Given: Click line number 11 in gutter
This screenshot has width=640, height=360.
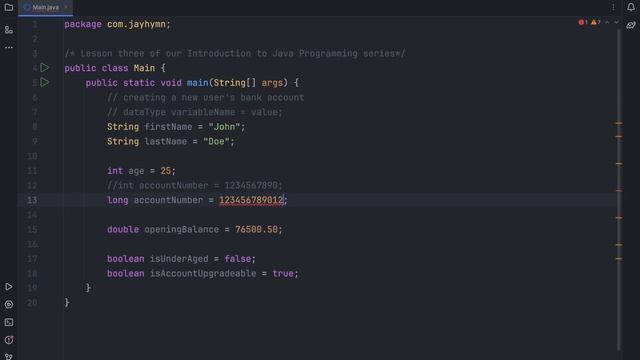Looking at the screenshot, I should 32,171.
